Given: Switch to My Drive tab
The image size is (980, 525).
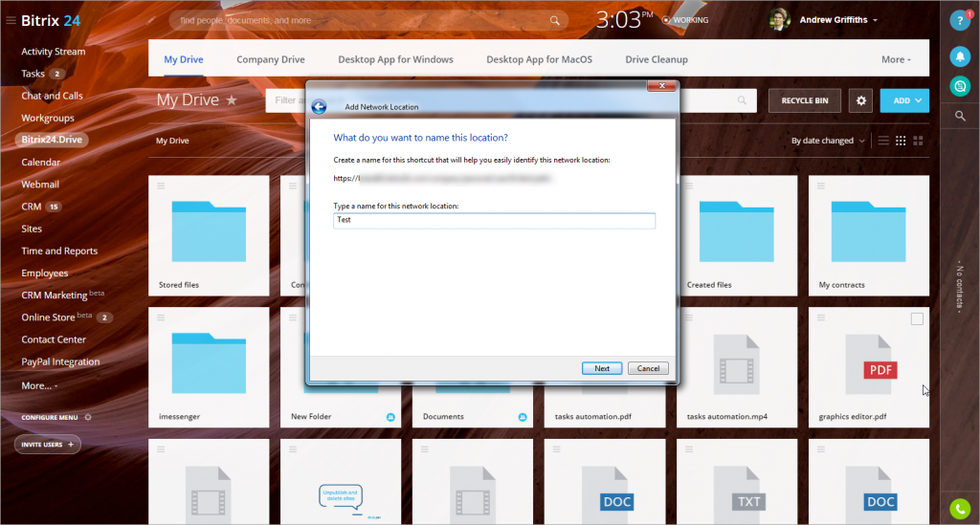Looking at the screenshot, I should [x=183, y=59].
